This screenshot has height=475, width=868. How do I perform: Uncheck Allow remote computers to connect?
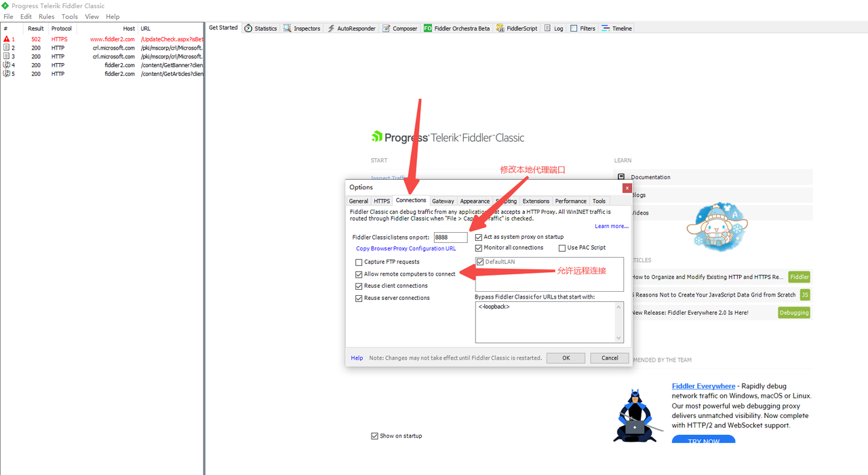(x=359, y=274)
